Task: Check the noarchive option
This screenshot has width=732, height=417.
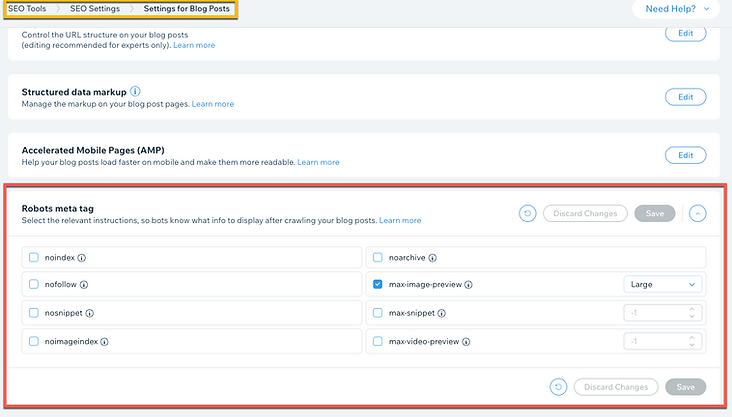Action: 378,257
